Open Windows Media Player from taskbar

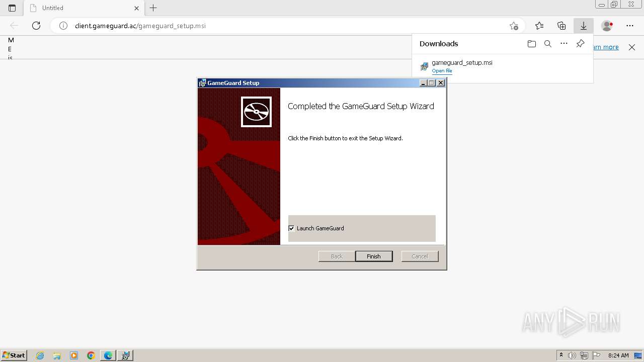(x=74, y=355)
